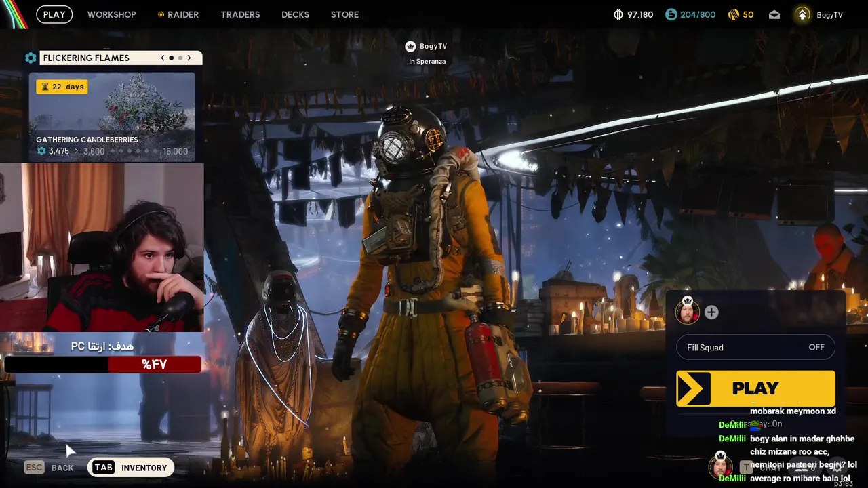This screenshot has width=868, height=488.
Task: Open the WORKSHOP tab
Action: [111, 14]
